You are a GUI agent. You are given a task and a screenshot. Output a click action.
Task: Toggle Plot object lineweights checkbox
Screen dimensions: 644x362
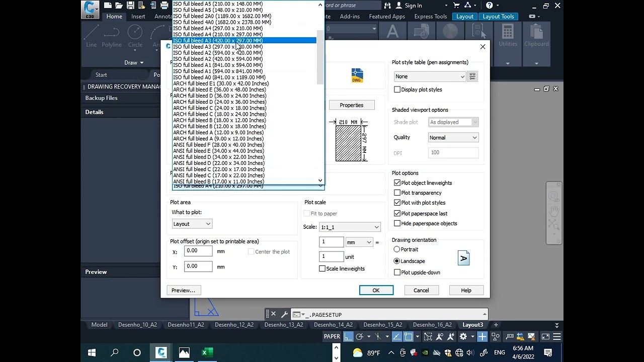[397, 183]
